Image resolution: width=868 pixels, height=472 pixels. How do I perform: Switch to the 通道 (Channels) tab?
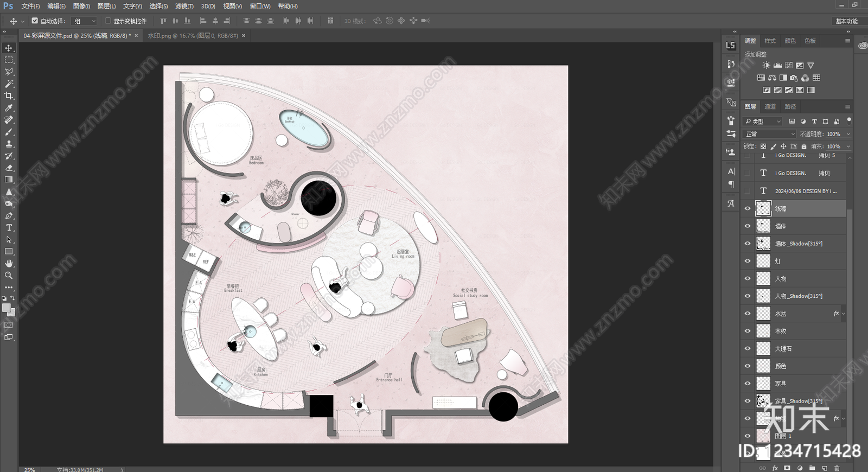pos(770,106)
